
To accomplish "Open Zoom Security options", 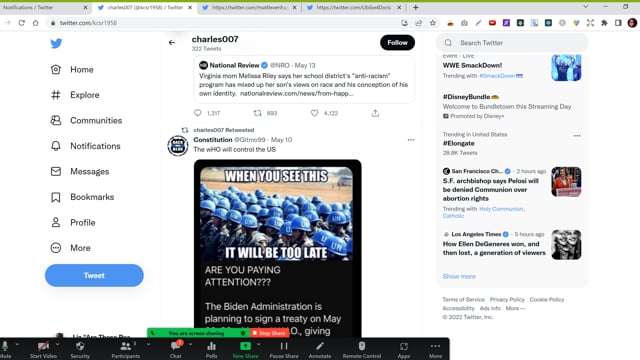I will pyautogui.click(x=80, y=350).
